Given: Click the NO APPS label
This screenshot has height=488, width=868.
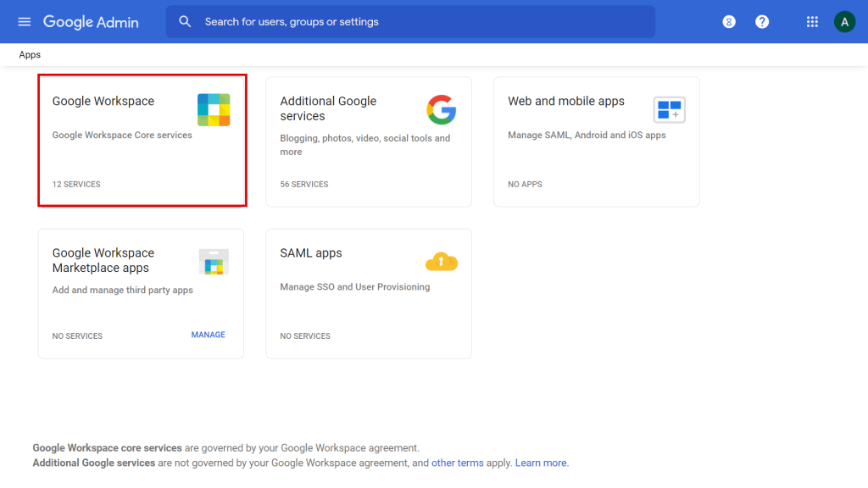Looking at the screenshot, I should point(525,184).
